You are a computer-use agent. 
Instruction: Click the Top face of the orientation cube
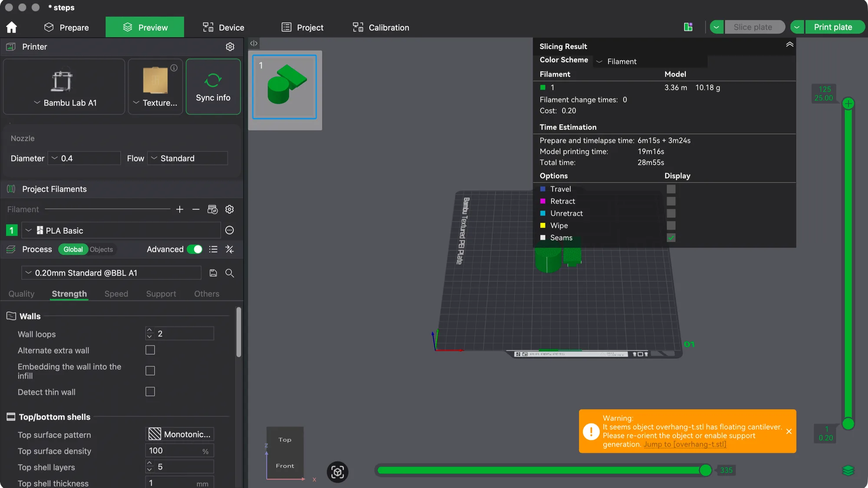point(285,439)
